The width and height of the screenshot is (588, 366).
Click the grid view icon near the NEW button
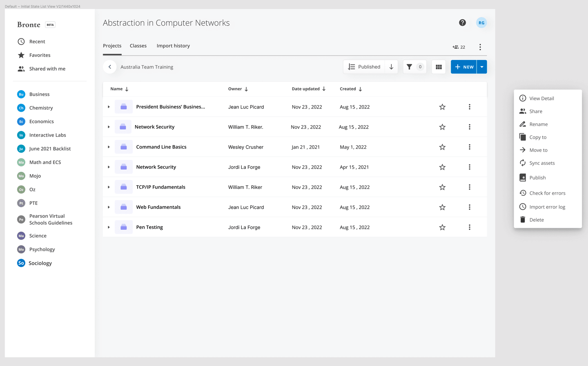[439, 67]
